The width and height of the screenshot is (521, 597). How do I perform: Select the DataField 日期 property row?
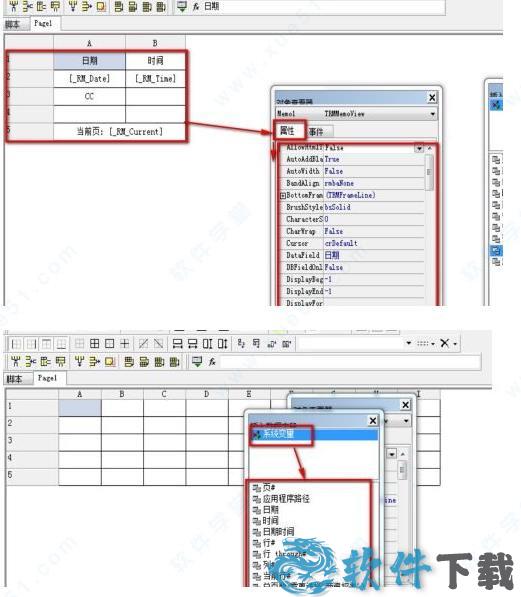[352, 255]
